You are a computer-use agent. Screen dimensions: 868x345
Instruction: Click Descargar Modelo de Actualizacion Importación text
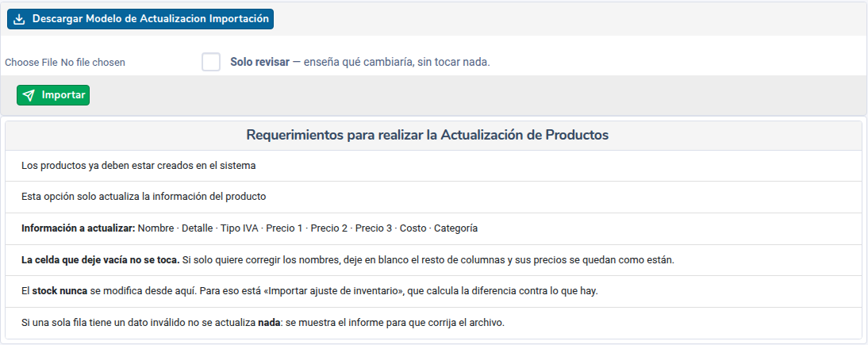coord(151,19)
